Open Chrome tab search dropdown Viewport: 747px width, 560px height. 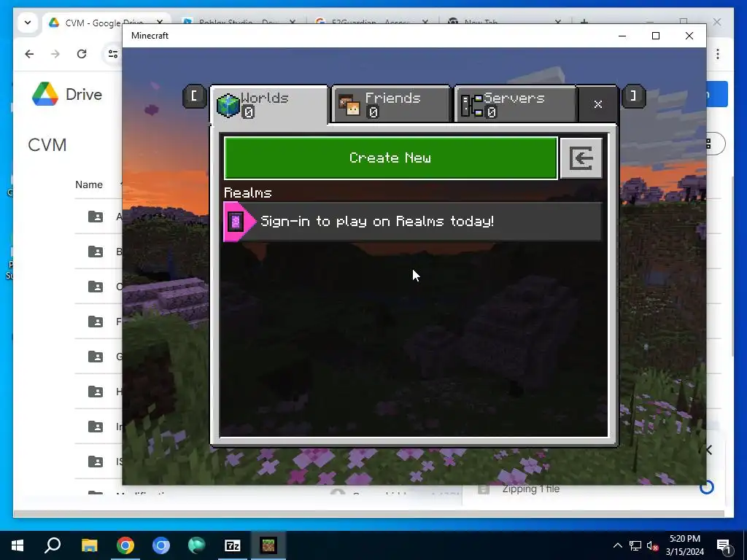pyautogui.click(x=28, y=23)
